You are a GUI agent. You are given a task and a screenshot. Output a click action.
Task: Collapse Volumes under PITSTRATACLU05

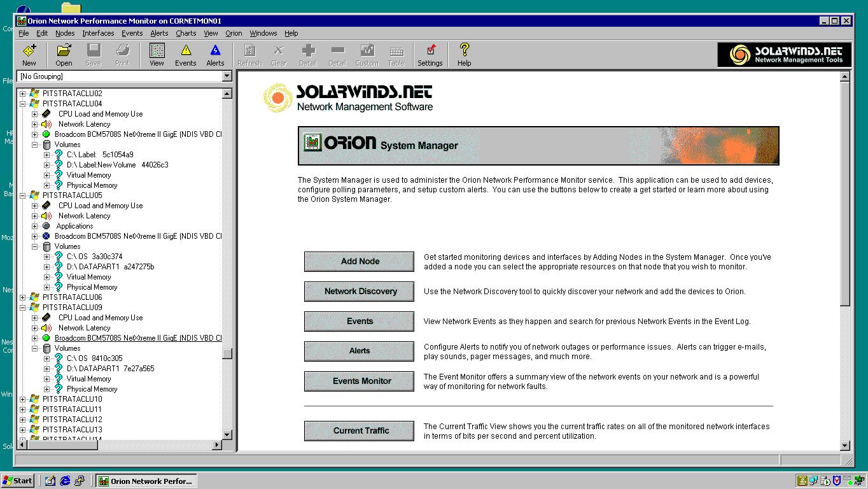point(35,246)
